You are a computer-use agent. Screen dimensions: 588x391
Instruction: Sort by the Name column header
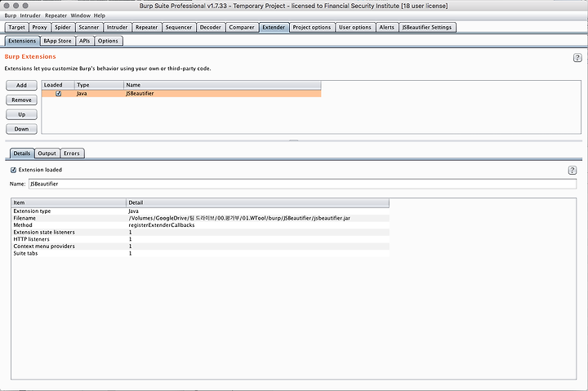tap(222, 85)
